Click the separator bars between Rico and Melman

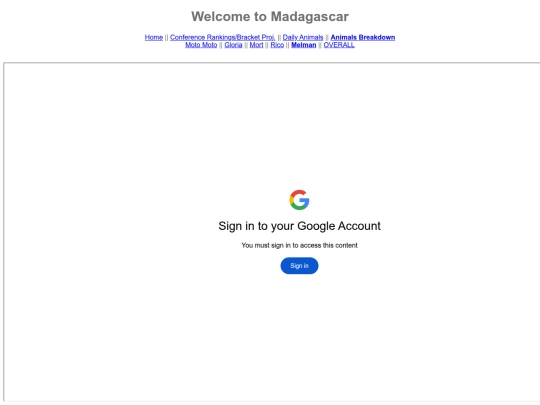coord(288,45)
